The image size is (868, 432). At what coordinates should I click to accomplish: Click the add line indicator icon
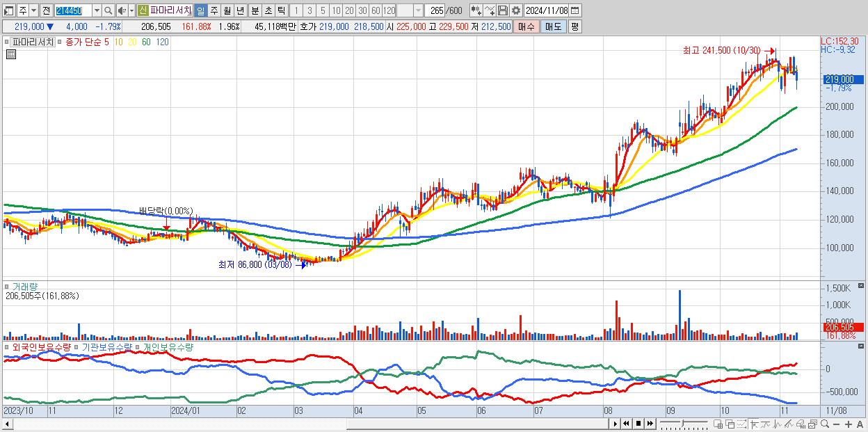click(x=490, y=10)
